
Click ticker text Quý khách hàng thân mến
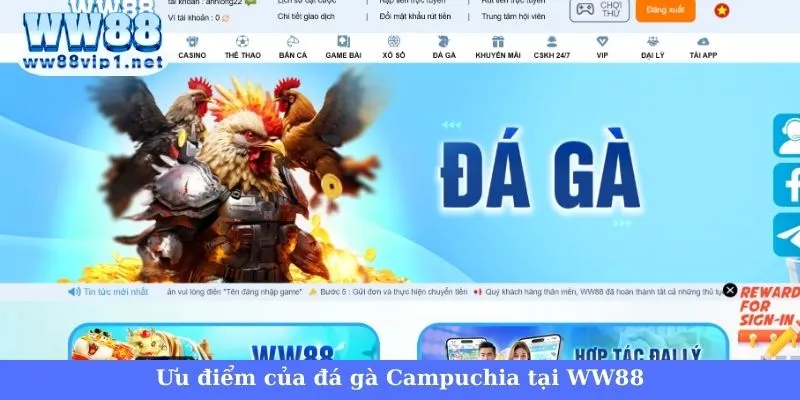[605, 292]
